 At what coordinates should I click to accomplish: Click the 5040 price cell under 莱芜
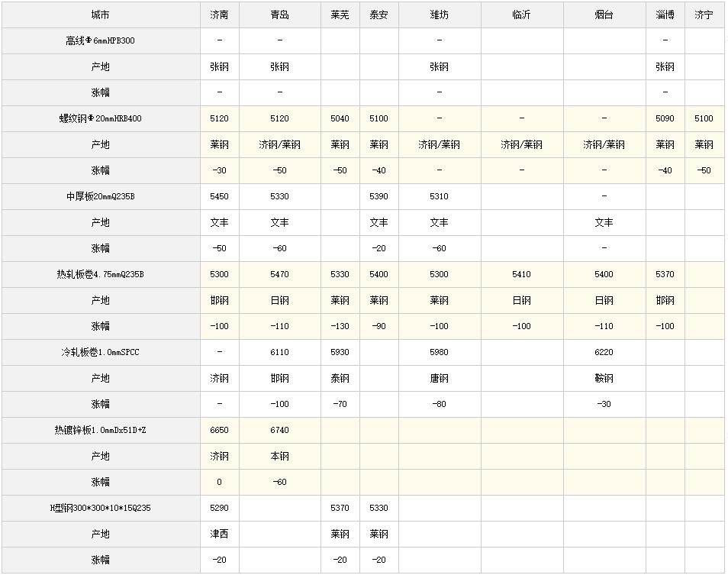click(340, 119)
